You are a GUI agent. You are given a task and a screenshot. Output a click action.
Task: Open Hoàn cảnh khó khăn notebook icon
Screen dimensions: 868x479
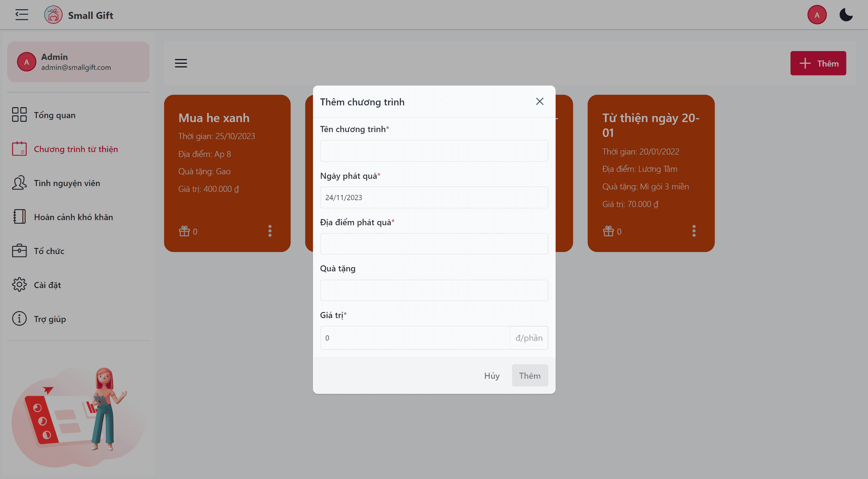tap(19, 217)
